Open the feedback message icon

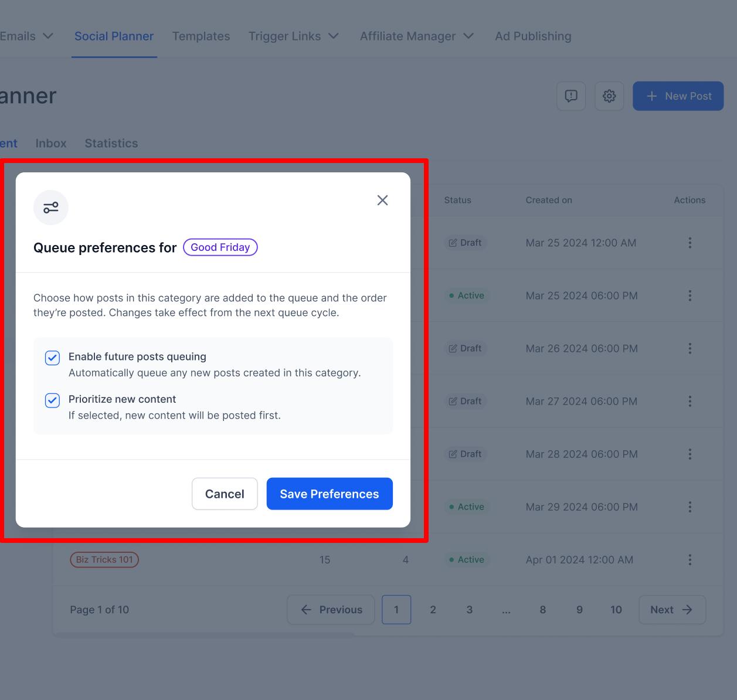tap(571, 96)
